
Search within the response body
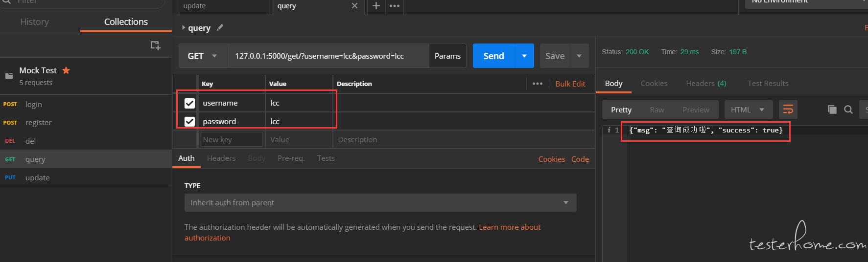coord(848,109)
